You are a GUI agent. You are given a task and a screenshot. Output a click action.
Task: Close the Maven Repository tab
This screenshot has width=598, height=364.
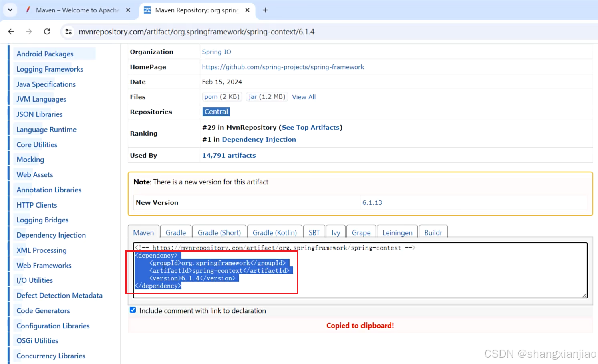247,10
